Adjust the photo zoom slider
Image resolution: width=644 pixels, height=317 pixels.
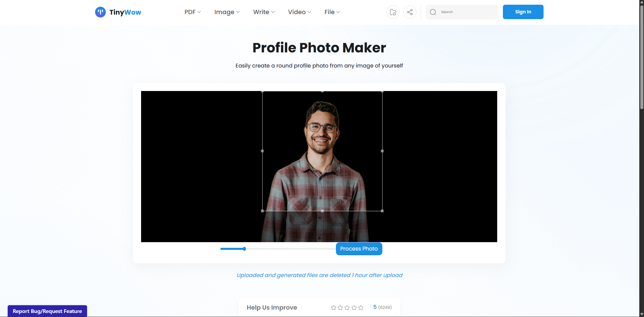click(244, 249)
